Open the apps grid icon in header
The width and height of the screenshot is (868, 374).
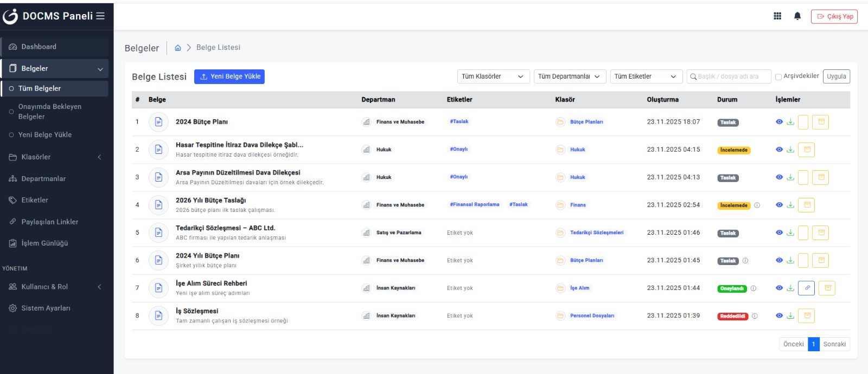(x=777, y=16)
